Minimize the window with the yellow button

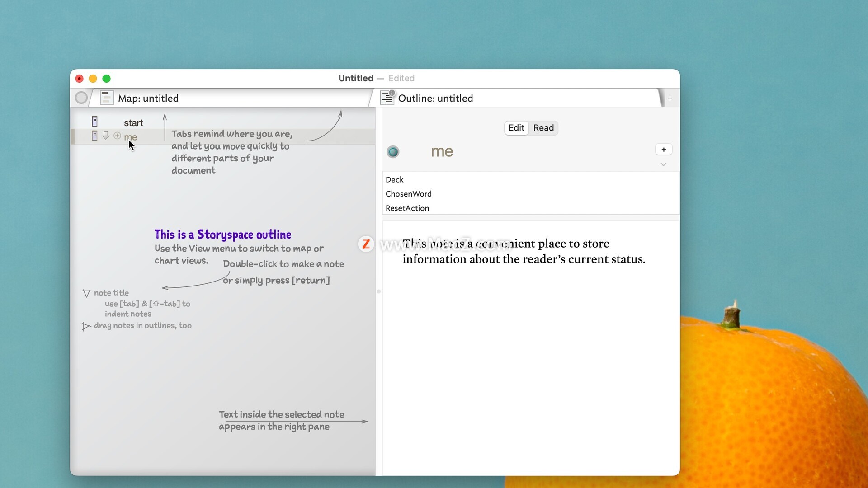click(93, 79)
